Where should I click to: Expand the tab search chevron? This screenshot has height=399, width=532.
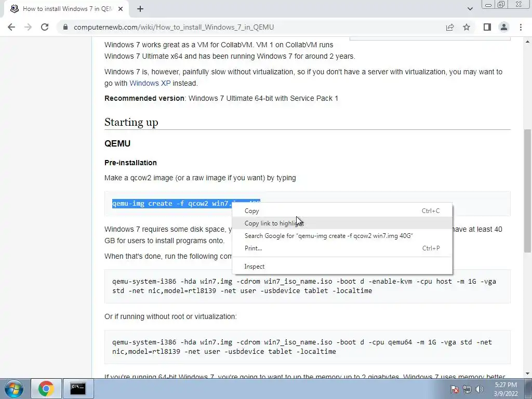coord(470,9)
